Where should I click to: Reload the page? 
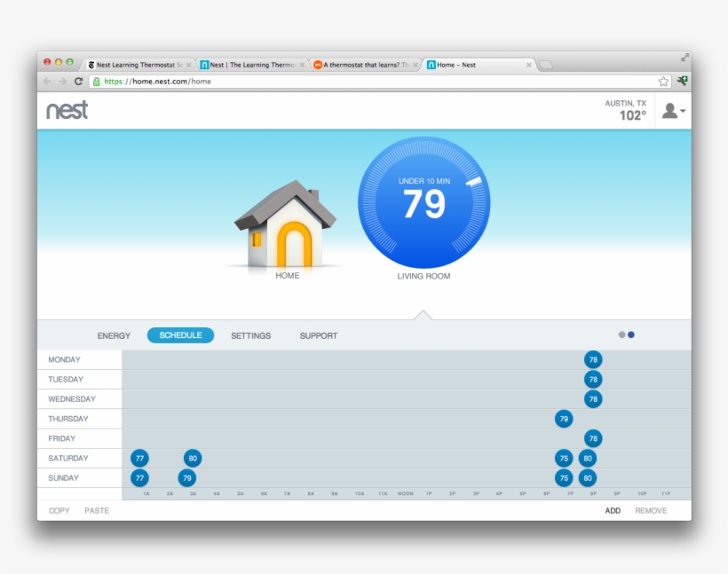click(78, 82)
